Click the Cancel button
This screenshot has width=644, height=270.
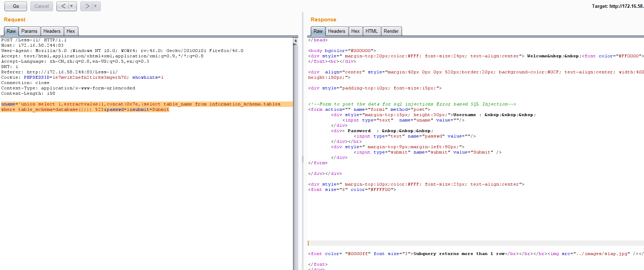[42, 6]
